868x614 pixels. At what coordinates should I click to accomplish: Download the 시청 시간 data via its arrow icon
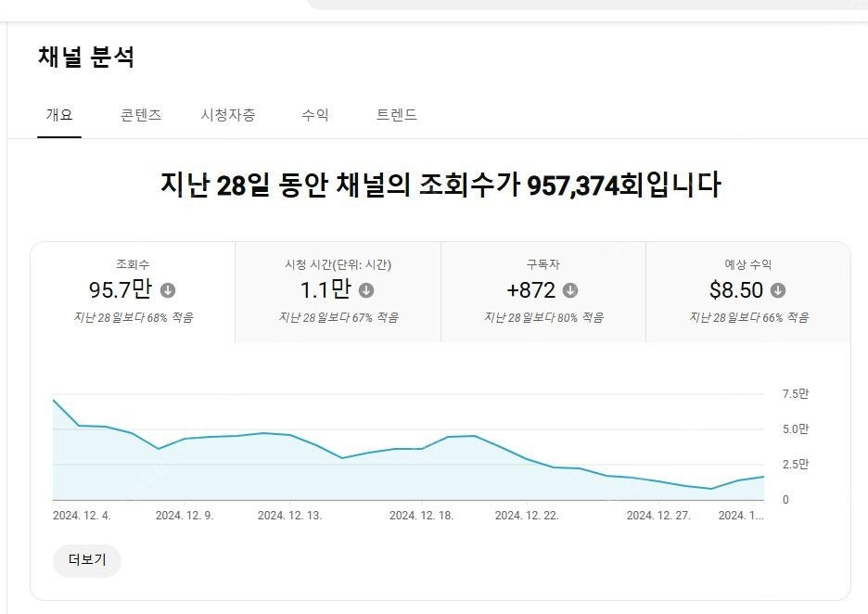coord(365,290)
